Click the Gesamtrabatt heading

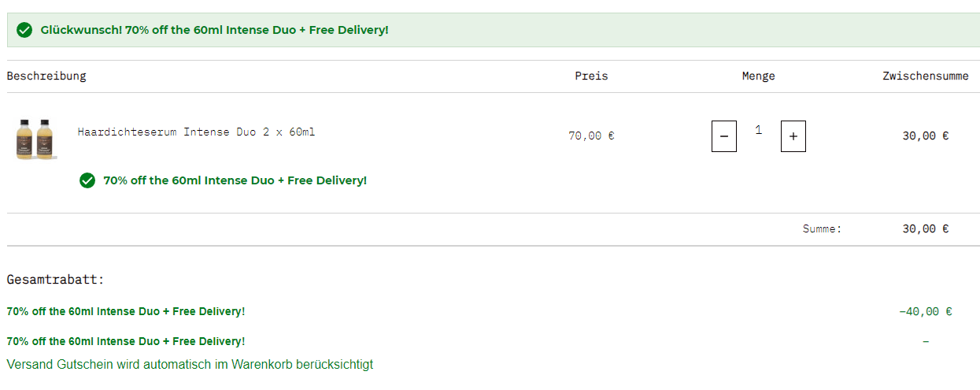pyautogui.click(x=55, y=280)
